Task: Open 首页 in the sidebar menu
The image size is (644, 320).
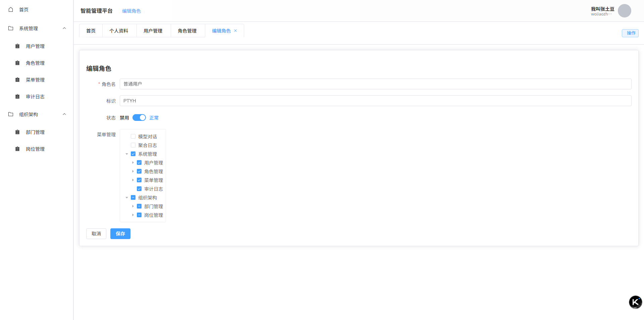Action: [37, 9]
